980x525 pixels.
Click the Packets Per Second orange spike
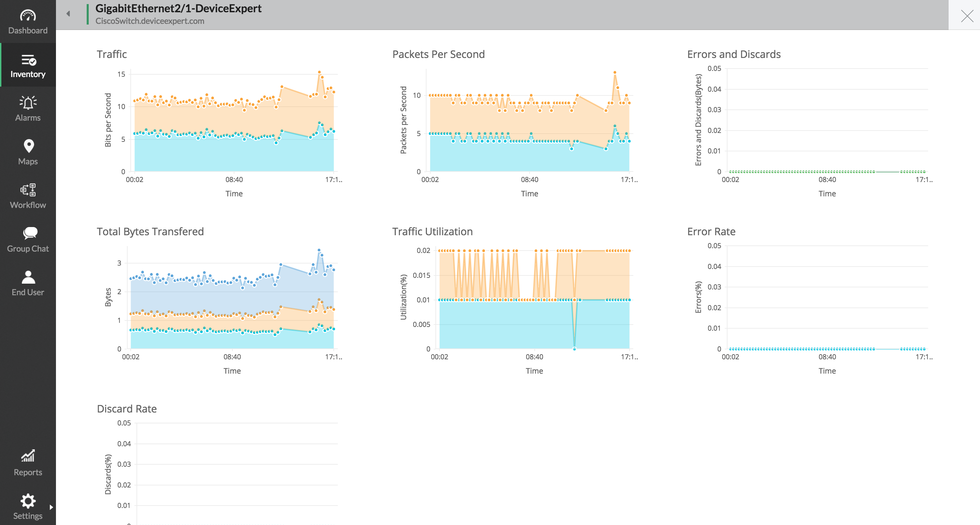pos(615,72)
